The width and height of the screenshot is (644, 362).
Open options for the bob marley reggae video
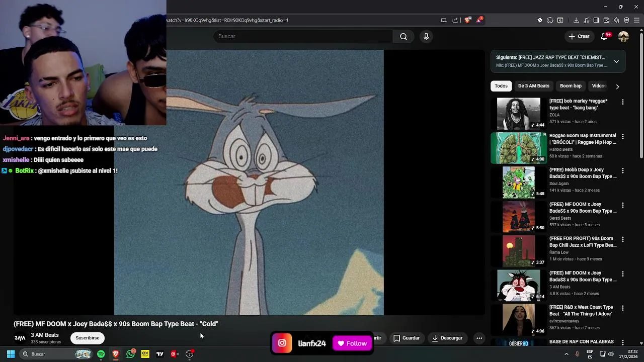coord(622,102)
